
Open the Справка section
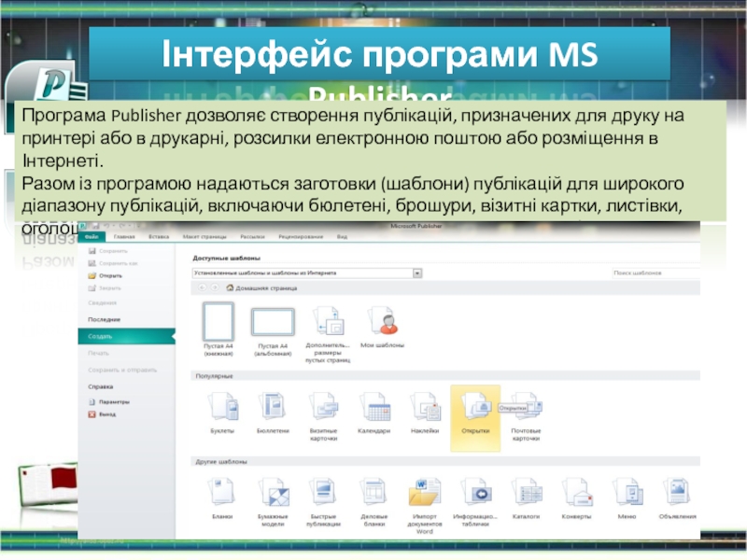(x=100, y=386)
